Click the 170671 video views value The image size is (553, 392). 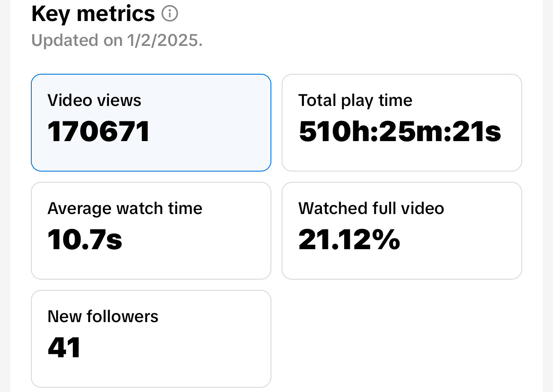(x=99, y=131)
